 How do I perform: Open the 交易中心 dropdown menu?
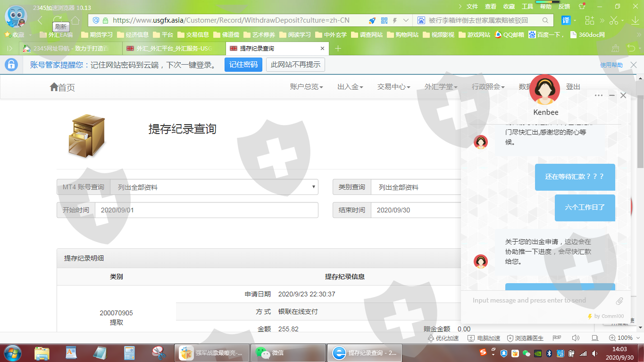point(393,87)
